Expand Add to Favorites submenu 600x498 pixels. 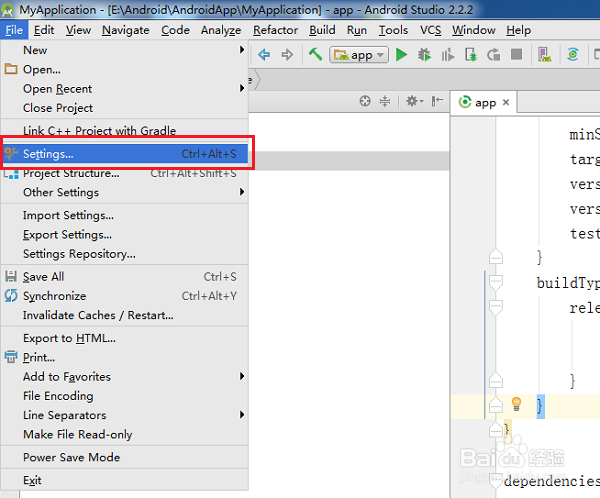pos(125,376)
